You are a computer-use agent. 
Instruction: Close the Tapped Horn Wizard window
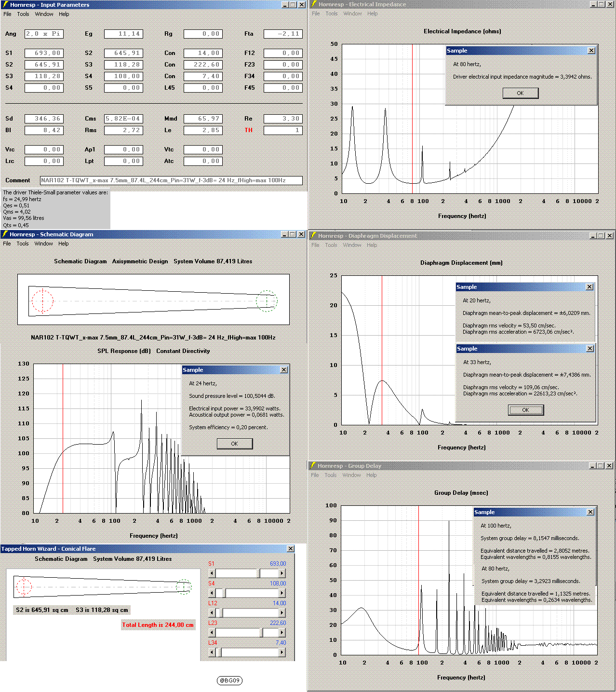coord(291,549)
